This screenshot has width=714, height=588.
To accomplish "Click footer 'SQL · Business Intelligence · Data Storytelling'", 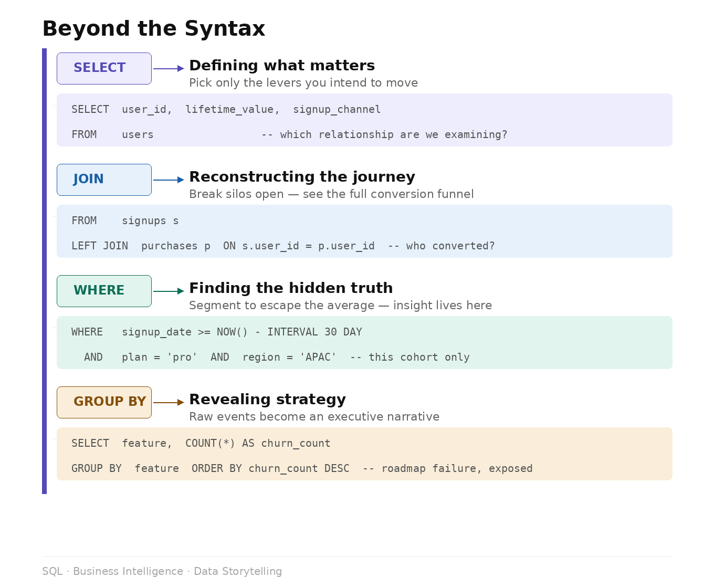I will [x=162, y=571].
